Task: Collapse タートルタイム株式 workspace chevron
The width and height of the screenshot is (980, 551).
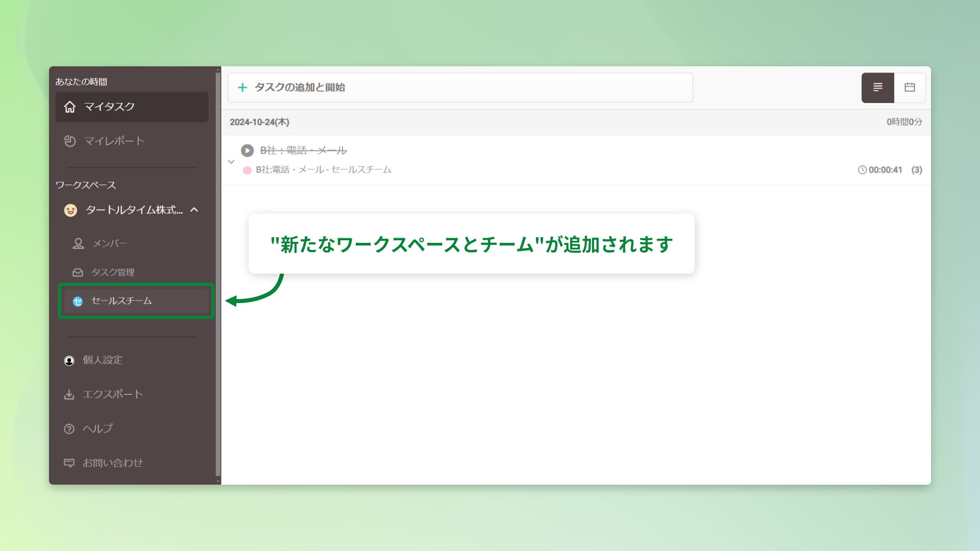Action: tap(194, 210)
